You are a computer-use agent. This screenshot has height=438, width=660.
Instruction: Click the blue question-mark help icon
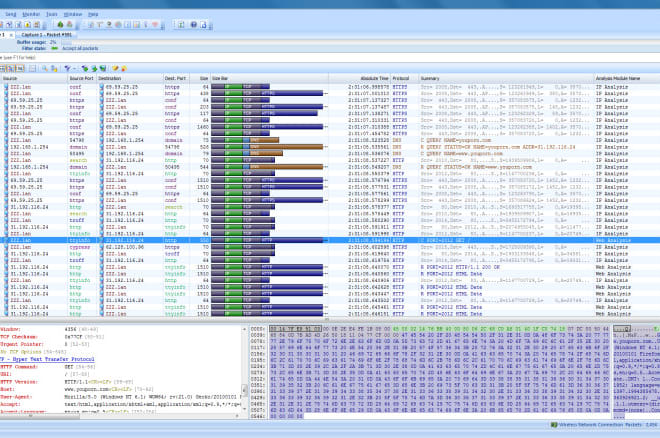coord(194,25)
